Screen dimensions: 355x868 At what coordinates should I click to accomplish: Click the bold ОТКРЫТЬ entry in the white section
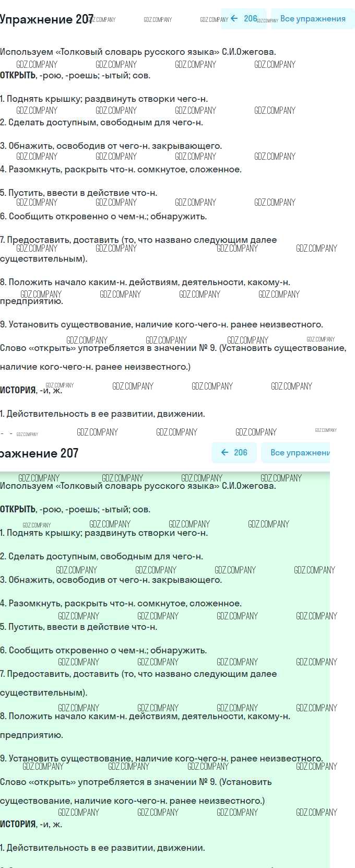[18, 75]
